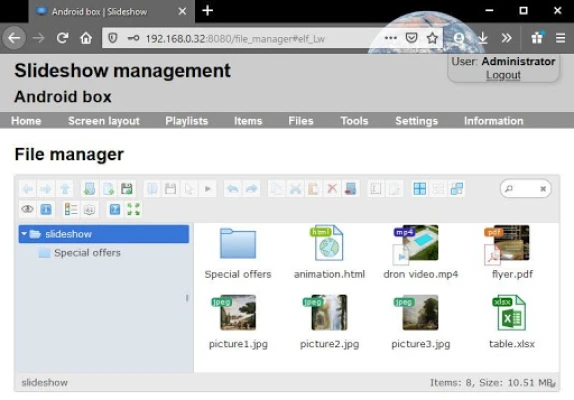Click the get info icon
The image size is (574, 400).
pos(46,209)
